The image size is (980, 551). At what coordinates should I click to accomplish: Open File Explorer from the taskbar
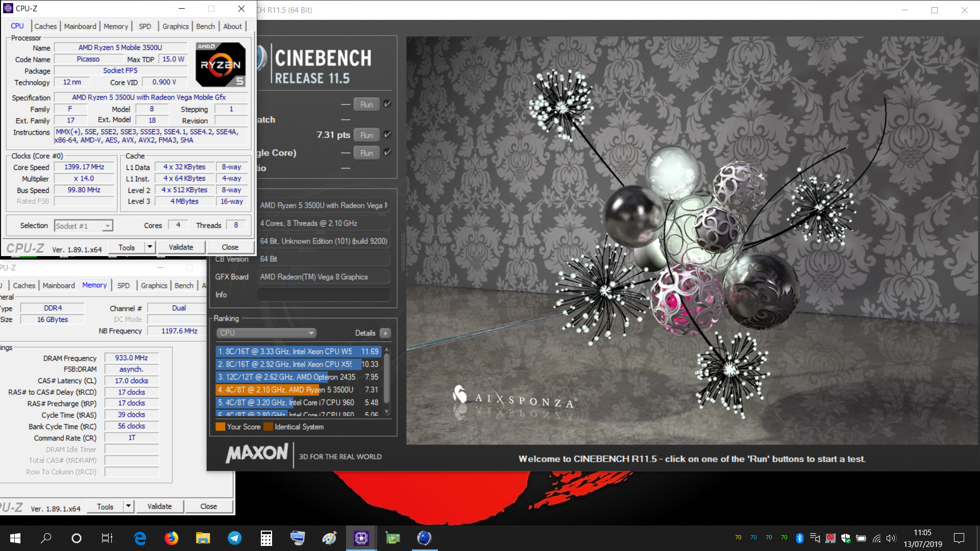point(203,538)
